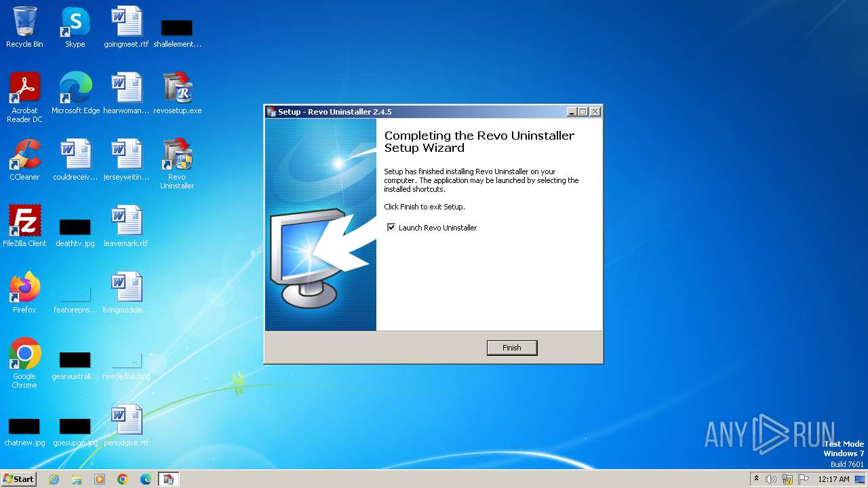Close the Revo Uninstaller Setup window
The image size is (868, 488).
595,112
